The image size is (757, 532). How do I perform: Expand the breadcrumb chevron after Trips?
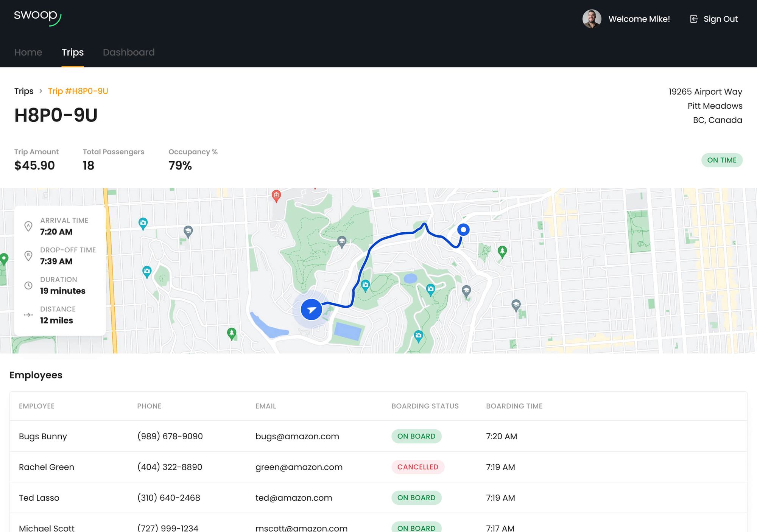(40, 91)
